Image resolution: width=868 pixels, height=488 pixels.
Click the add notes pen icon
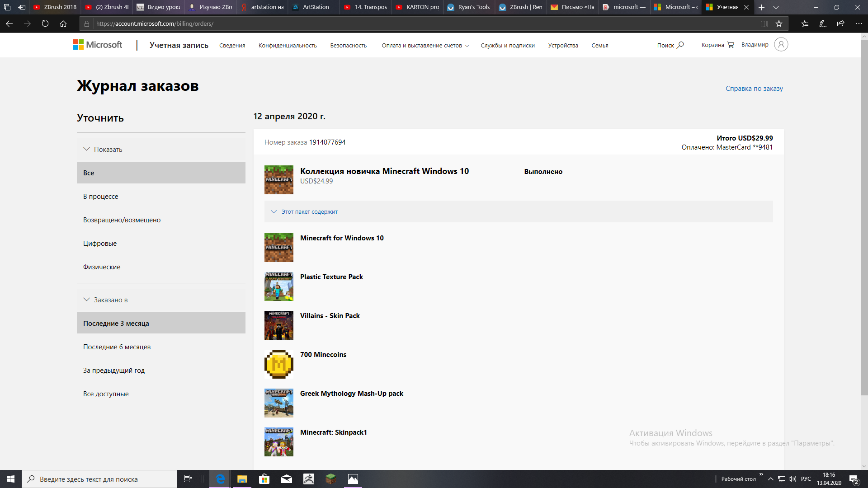[x=823, y=23]
